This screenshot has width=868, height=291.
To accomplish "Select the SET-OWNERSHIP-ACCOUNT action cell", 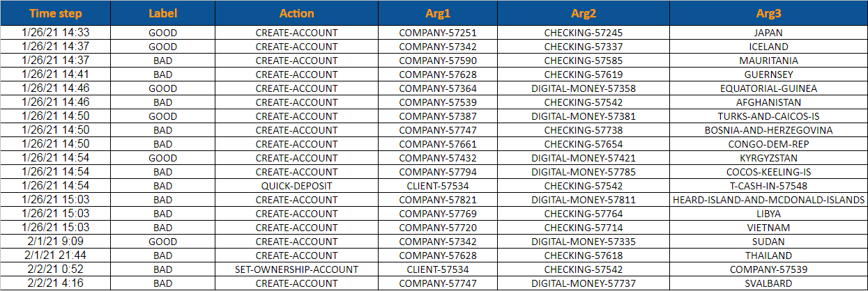I will tap(296, 269).
